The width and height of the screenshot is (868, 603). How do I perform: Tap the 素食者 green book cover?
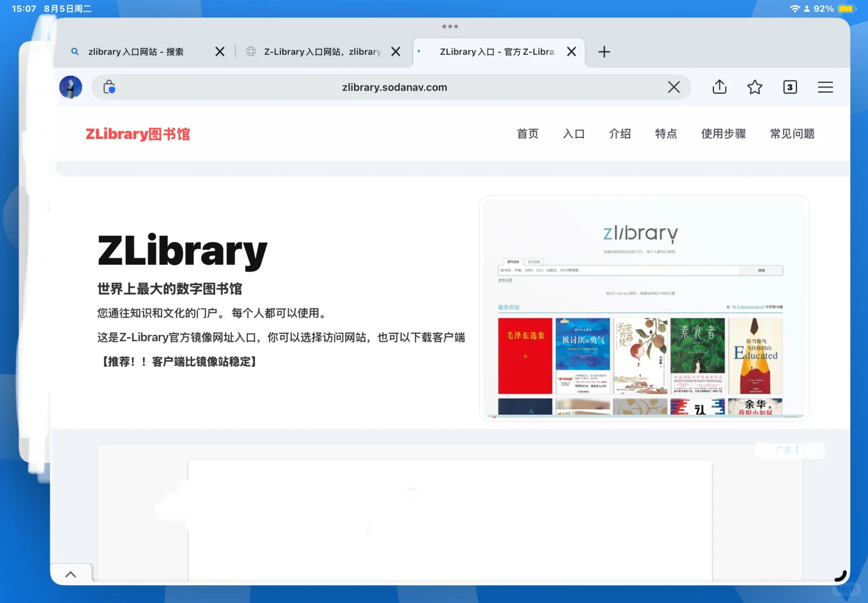[698, 356]
